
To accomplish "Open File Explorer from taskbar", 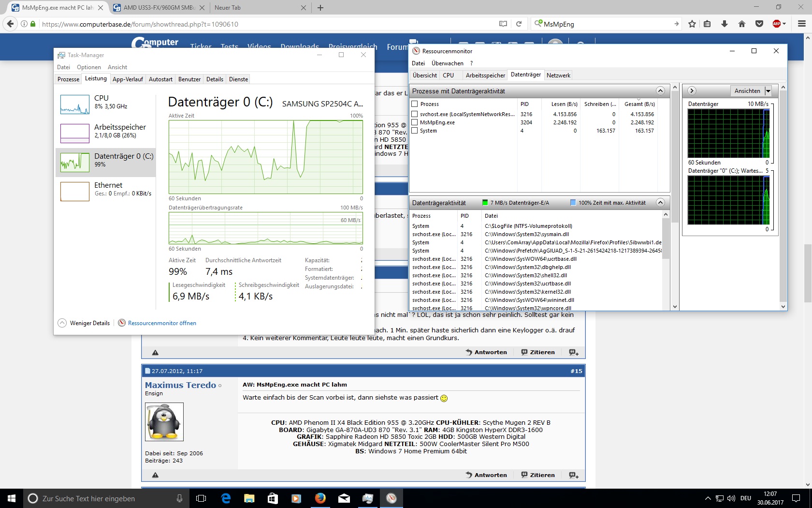I will [x=249, y=498].
